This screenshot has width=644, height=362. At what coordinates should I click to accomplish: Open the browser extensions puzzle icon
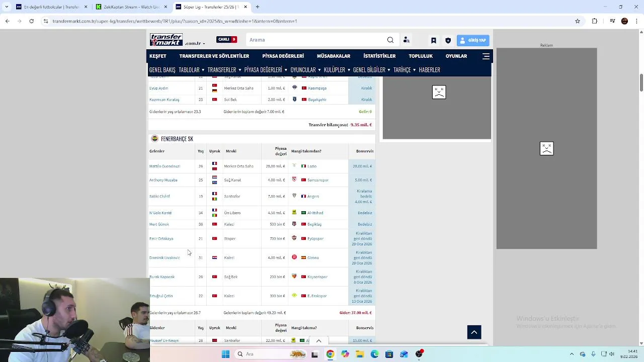click(595, 21)
